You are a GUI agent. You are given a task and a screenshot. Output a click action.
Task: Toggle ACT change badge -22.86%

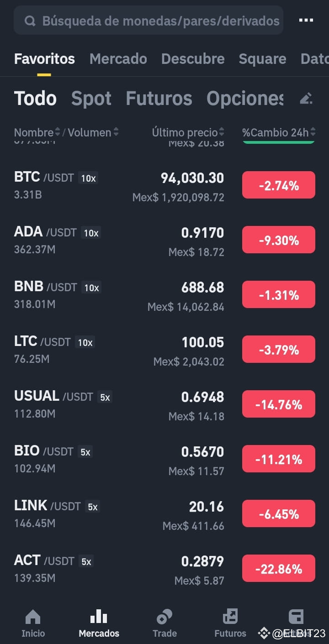click(278, 569)
